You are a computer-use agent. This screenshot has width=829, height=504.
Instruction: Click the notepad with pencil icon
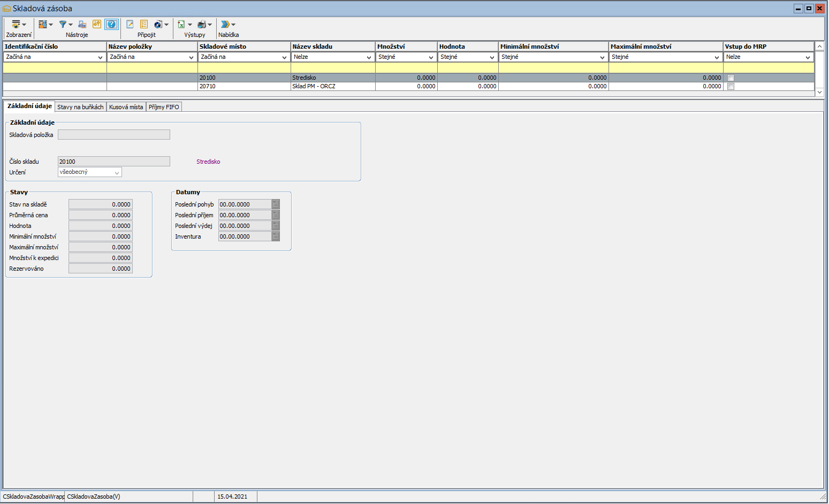coord(130,25)
